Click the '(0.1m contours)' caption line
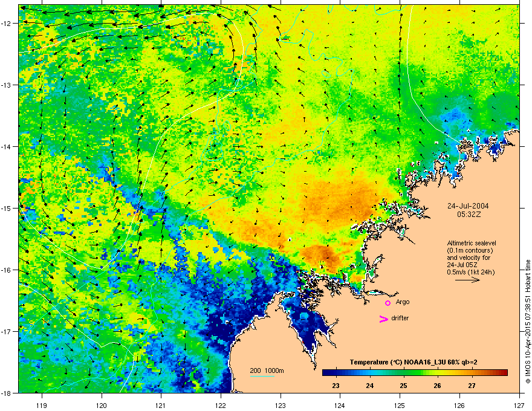This screenshot has width=532, height=411. tap(470, 251)
